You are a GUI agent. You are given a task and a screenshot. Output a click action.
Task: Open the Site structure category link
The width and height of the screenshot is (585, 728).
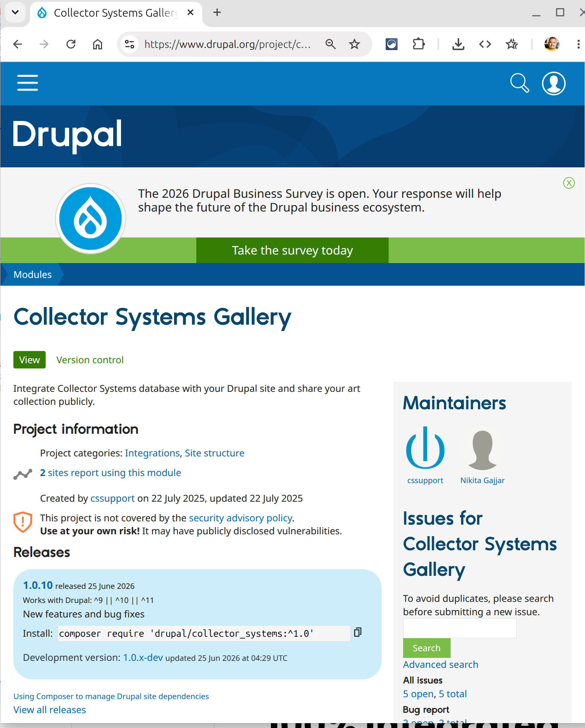tap(215, 453)
